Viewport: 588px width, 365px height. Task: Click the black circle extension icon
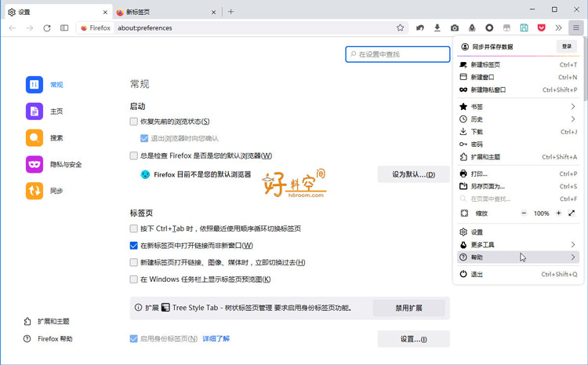pos(489,27)
